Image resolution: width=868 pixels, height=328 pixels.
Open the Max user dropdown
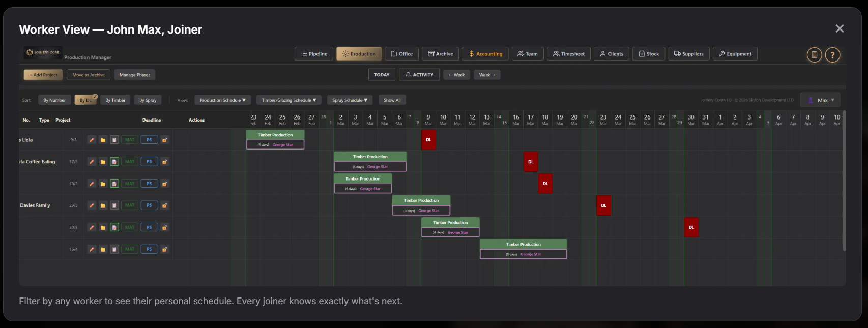point(820,100)
